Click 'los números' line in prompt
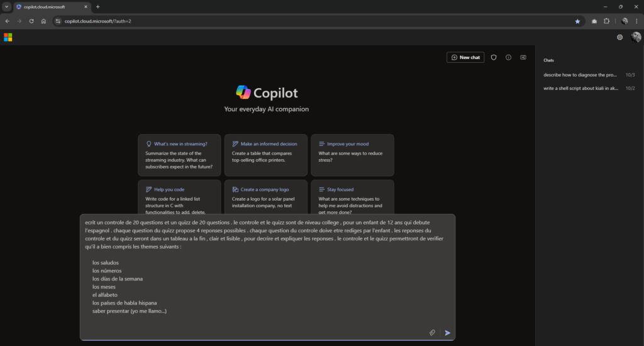The height and width of the screenshot is (346, 644). coord(107,271)
